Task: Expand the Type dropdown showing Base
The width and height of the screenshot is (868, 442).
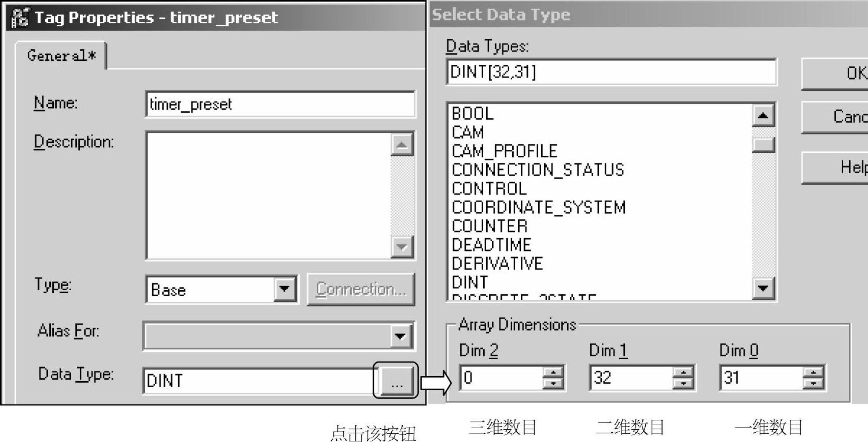Action: (x=285, y=289)
